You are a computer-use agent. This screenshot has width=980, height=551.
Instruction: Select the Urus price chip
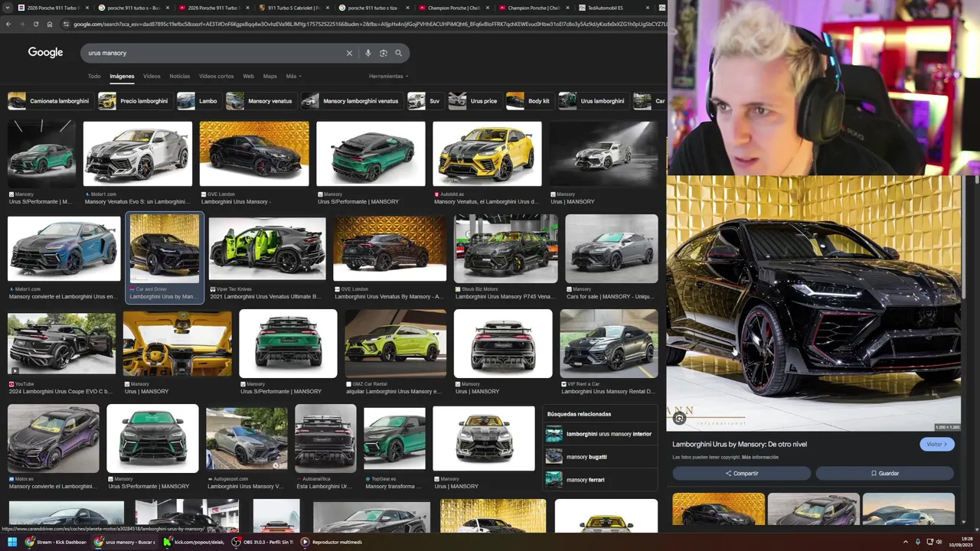pyautogui.click(x=474, y=101)
